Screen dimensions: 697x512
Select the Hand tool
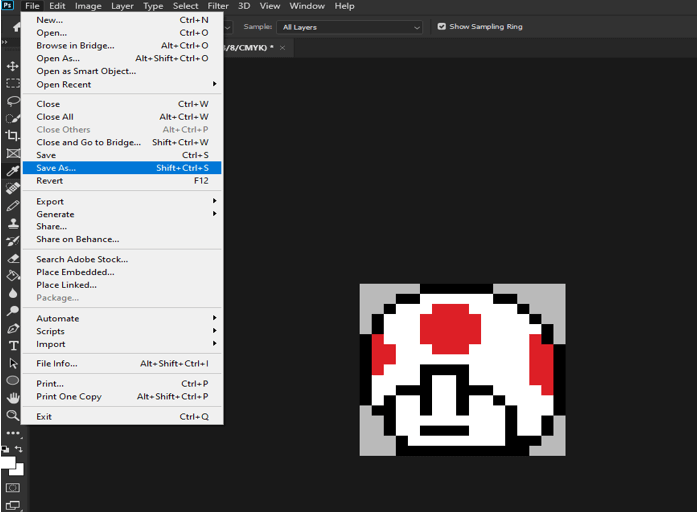pyautogui.click(x=13, y=398)
